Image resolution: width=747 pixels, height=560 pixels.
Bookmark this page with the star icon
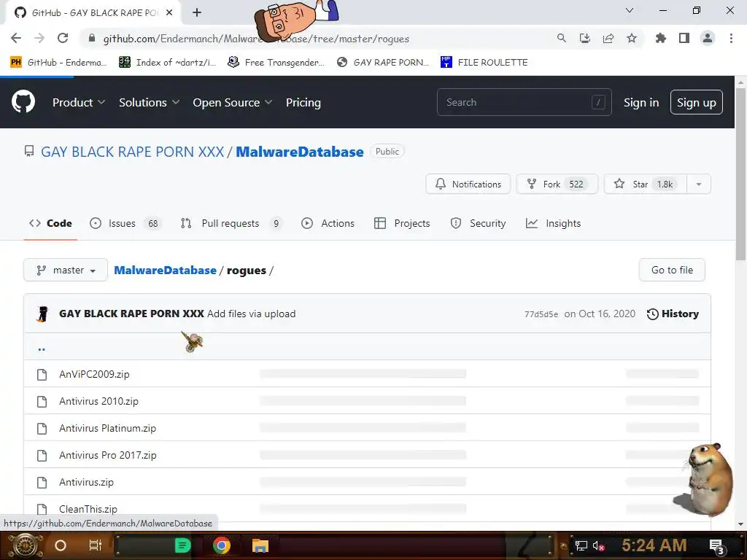(x=632, y=38)
